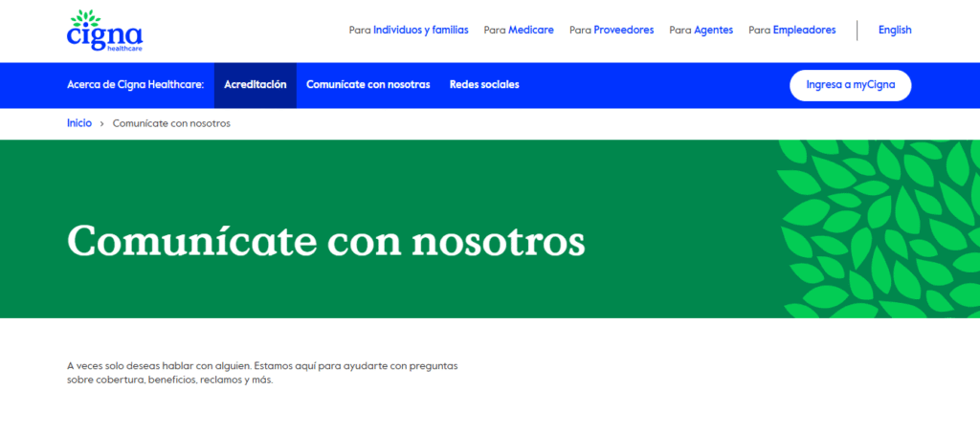The height and width of the screenshot is (434, 980).
Task: Select the Acreditación tab
Action: click(255, 85)
